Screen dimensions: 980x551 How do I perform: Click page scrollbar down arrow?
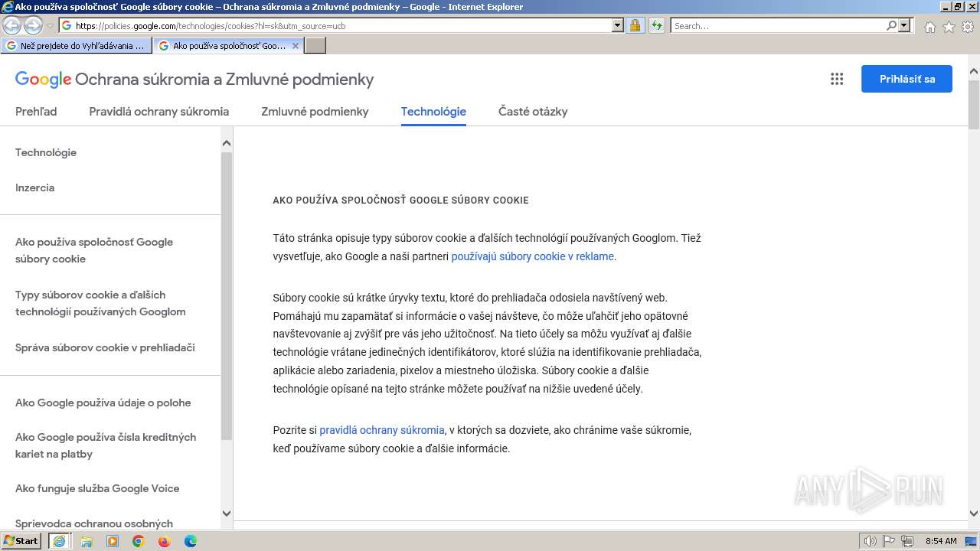(x=974, y=514)
